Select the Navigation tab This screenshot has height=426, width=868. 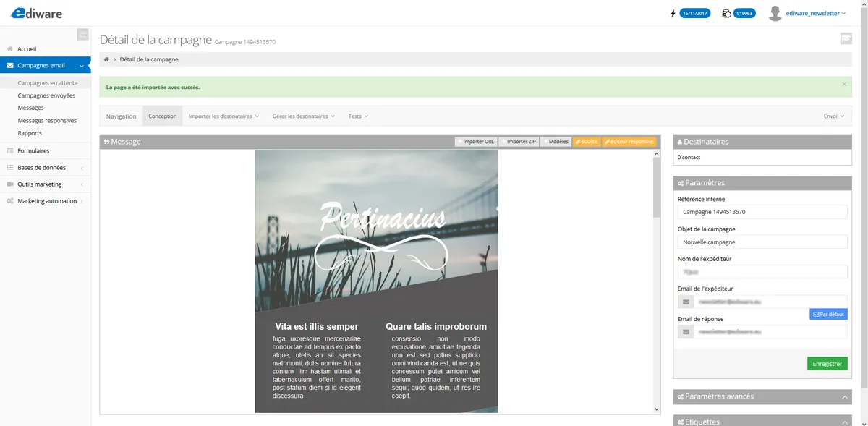pyautogui.click(x=121, y=116)
